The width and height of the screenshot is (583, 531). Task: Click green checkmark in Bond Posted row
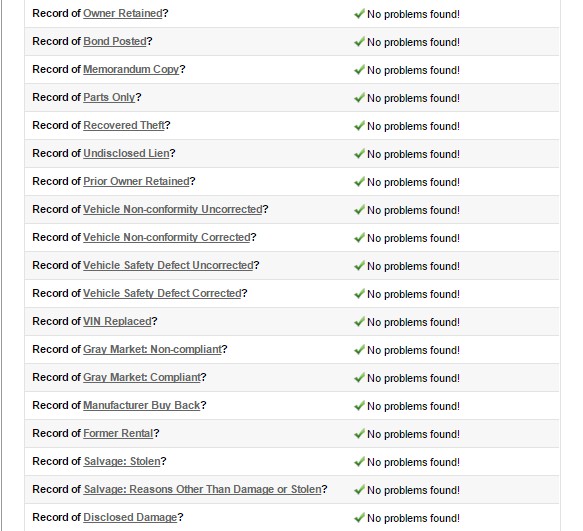tap(359, 42)
